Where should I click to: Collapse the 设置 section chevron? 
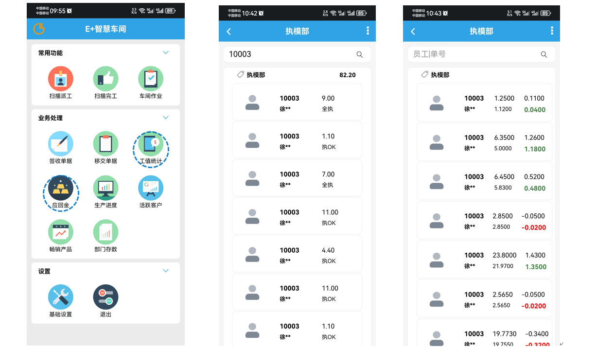[166, 271]
